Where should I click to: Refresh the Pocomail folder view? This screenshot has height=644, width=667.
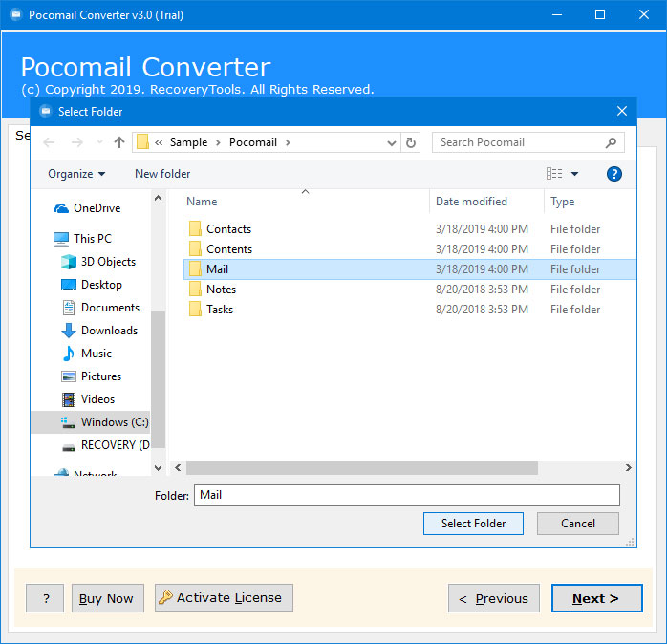pyautogui.click(x=411, y=142)
